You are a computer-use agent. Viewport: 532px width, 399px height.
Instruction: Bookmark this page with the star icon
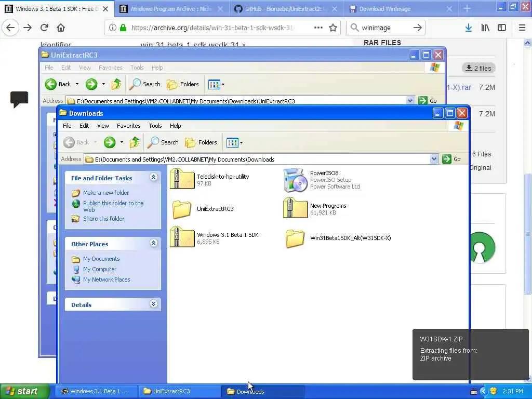point(333,28)
